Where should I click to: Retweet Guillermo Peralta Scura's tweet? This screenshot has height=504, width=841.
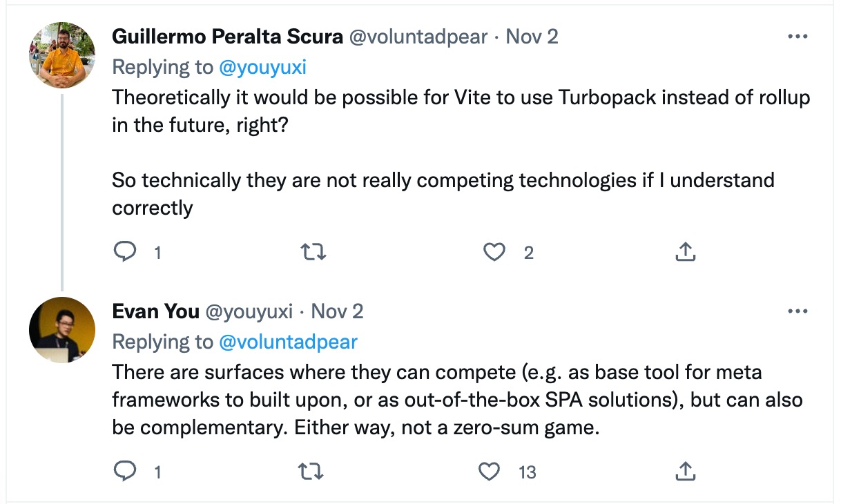[x=314, y=253]
